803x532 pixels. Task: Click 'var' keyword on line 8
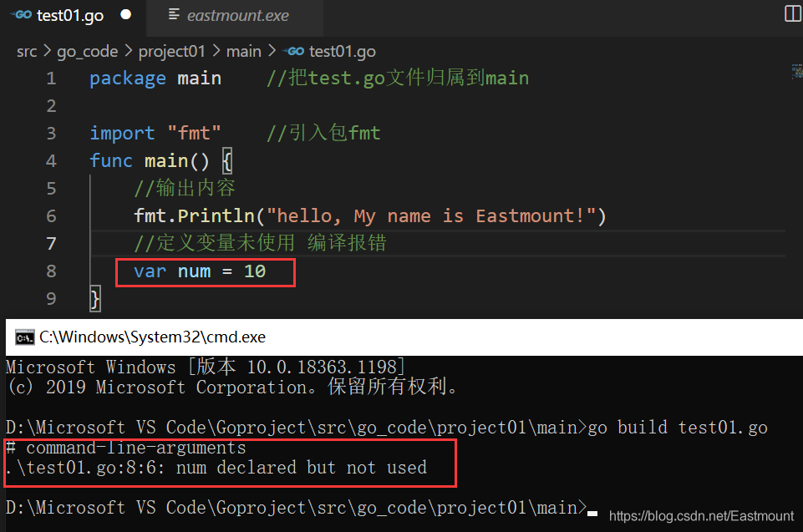150,271
